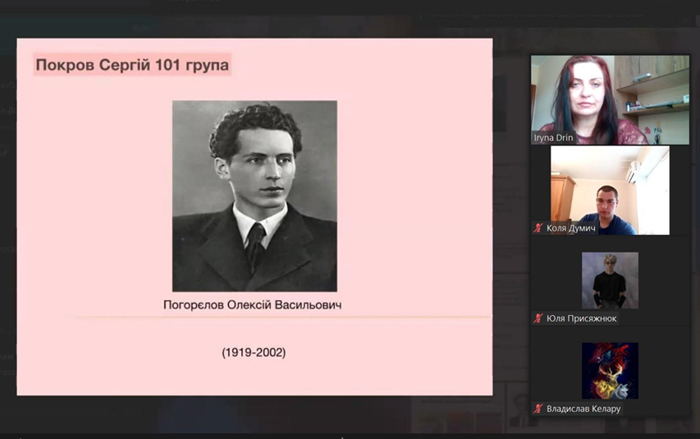Click the Владислав Келару name label
The width and height of the screenshot is (700, 439).
pyautogui.click(x=583, y=409)
